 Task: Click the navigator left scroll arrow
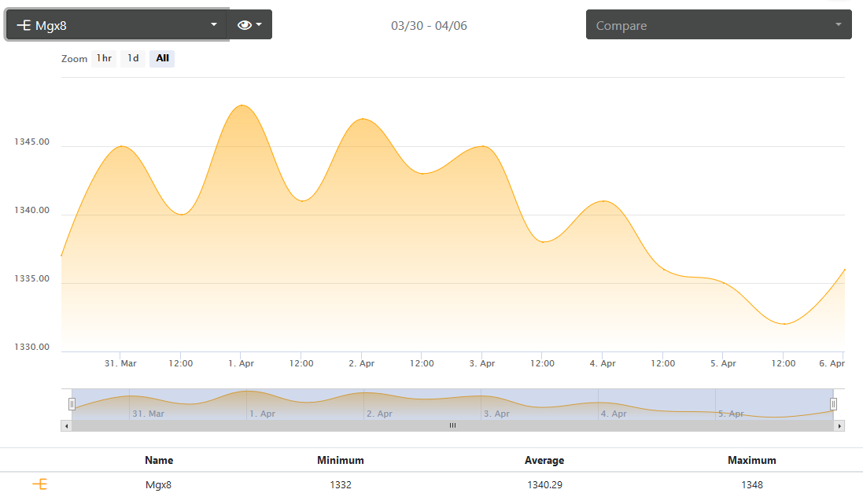coord(67,426)
